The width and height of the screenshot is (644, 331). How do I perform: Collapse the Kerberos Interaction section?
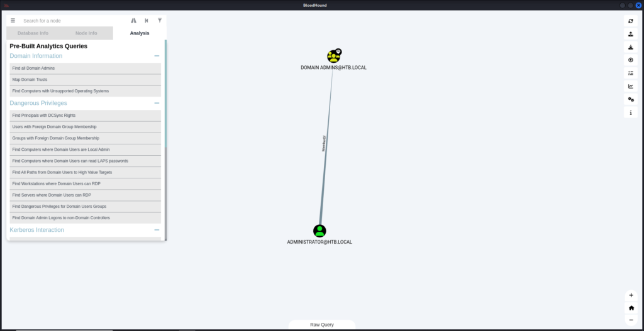click(x=157, y=230)
